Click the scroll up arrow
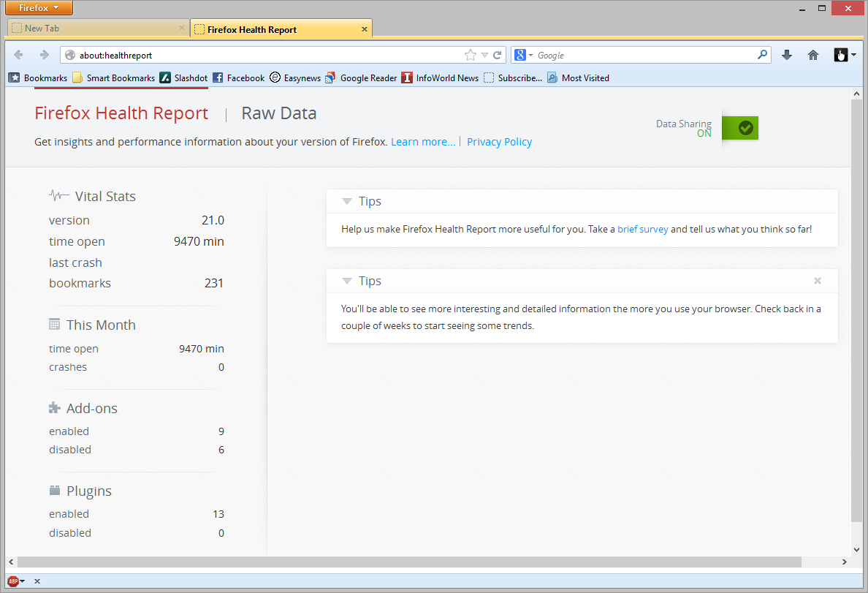The image size is (868, 593). [x=856, y=94]
